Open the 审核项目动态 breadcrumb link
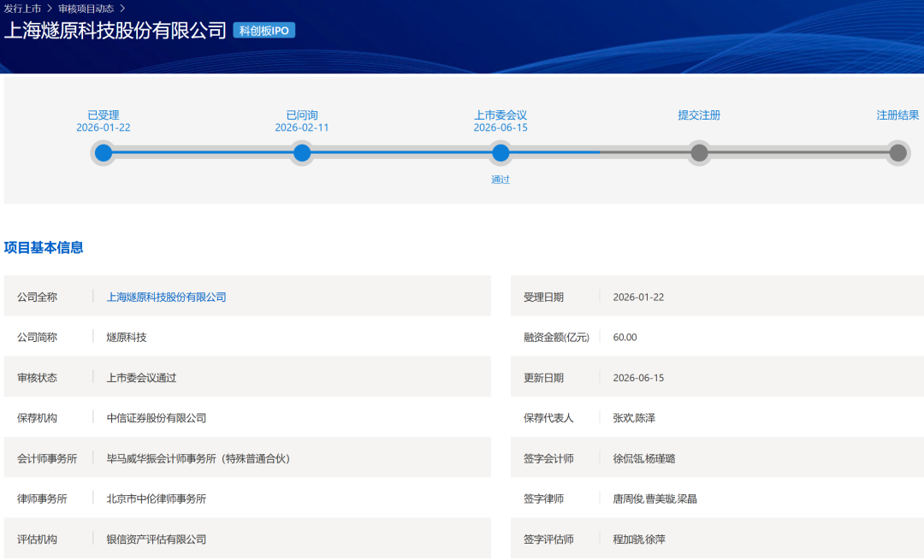This screenshot has height=560, width=924. pyautogui.click(x=86, y=9)
